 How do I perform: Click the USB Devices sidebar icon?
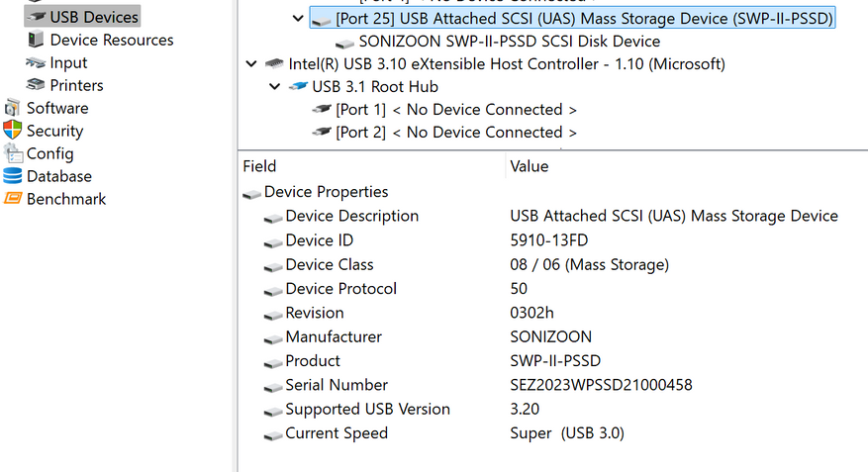(36, 17)
